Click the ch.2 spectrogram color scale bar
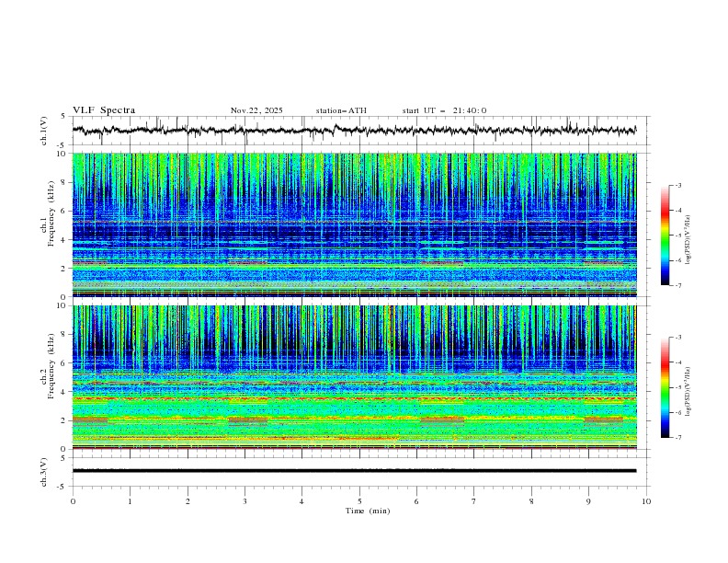728x563 pixels. click(665, 387)
